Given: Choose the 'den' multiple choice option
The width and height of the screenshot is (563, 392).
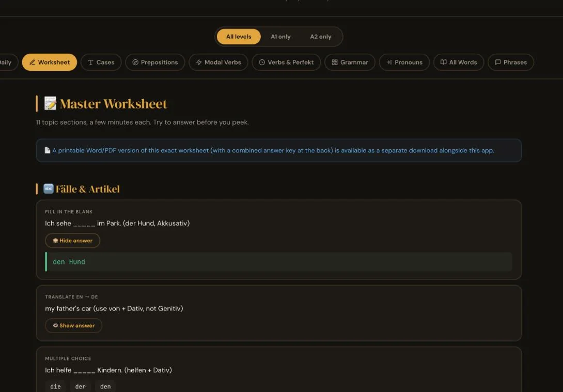Looking at the screenshot, I should coord(105,387).
